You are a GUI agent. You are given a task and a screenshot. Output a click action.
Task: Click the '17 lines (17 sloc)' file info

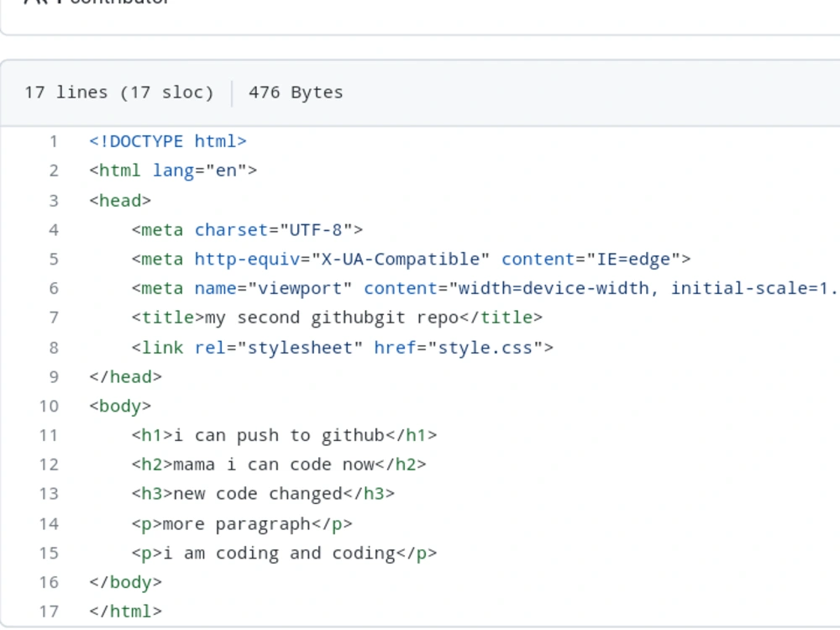pos(119,92)
